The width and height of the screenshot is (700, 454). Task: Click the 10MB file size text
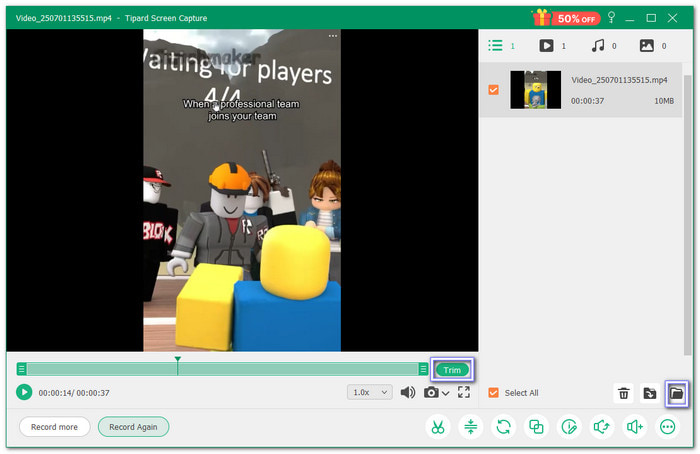(664, 101)
